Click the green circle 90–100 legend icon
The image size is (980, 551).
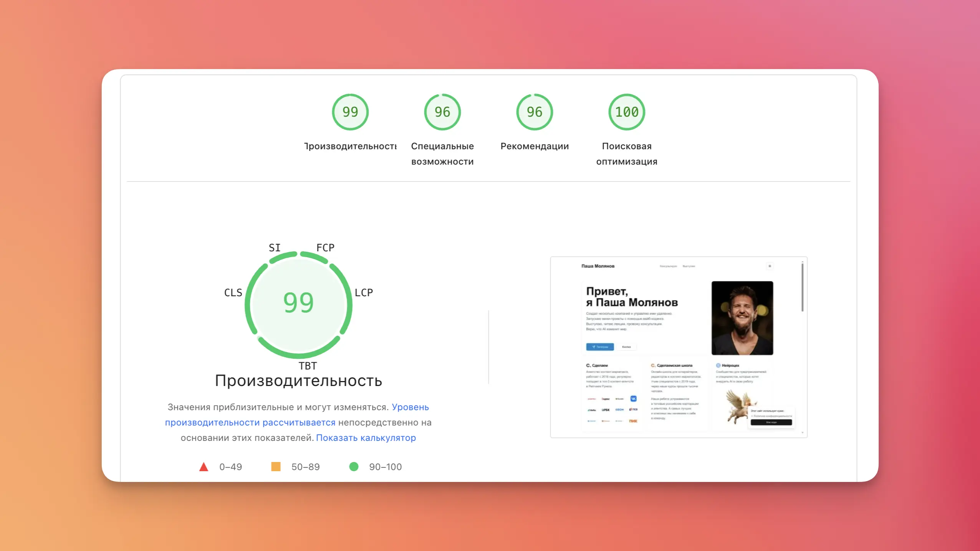(354, 467)
